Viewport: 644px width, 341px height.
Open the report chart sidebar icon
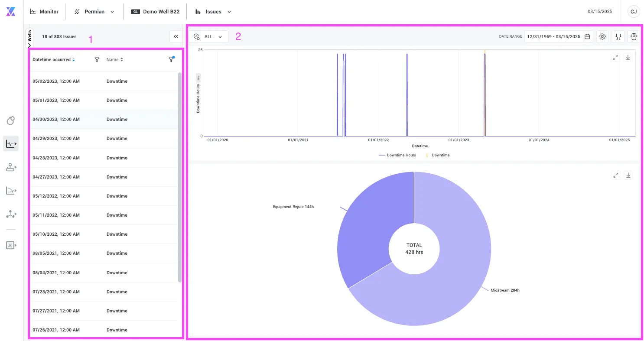pyautogui.click(x=11, y=245)
